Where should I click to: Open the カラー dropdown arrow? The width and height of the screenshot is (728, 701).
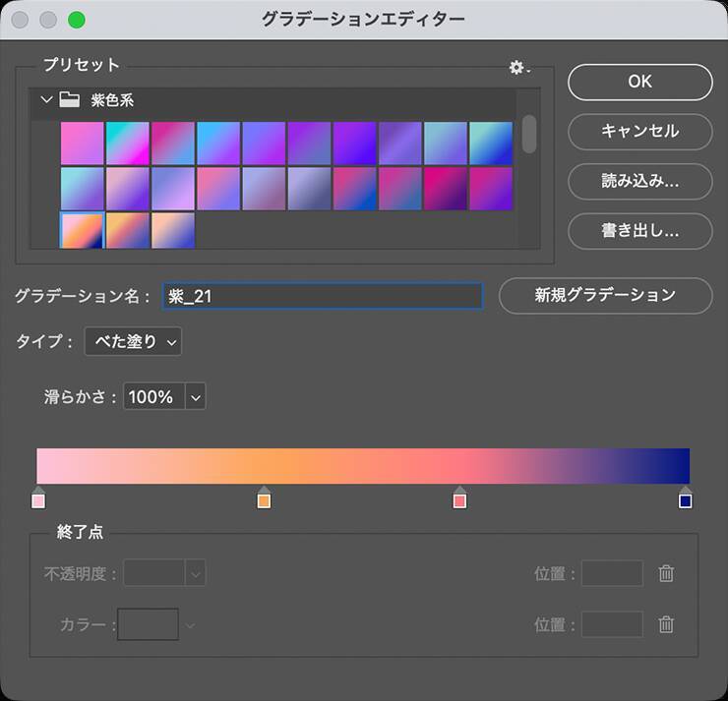(x=190, y=626)
